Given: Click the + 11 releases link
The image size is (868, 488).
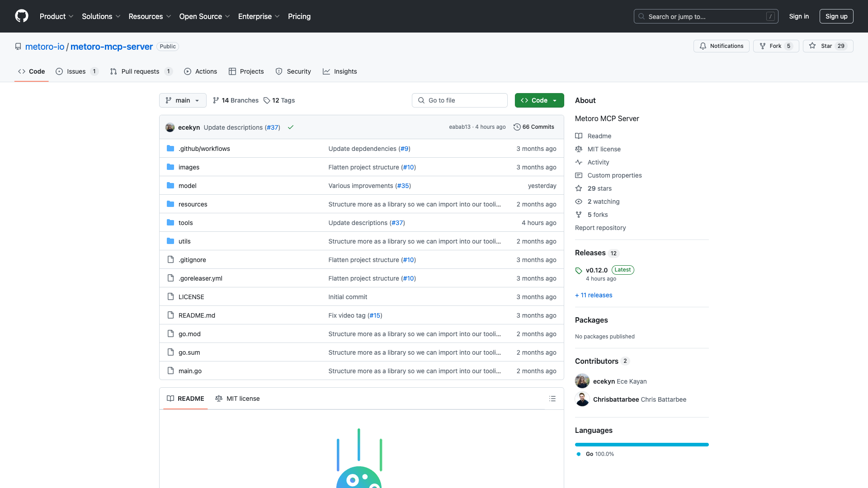Looking at the screenshot, I should (x=594, y=295).
